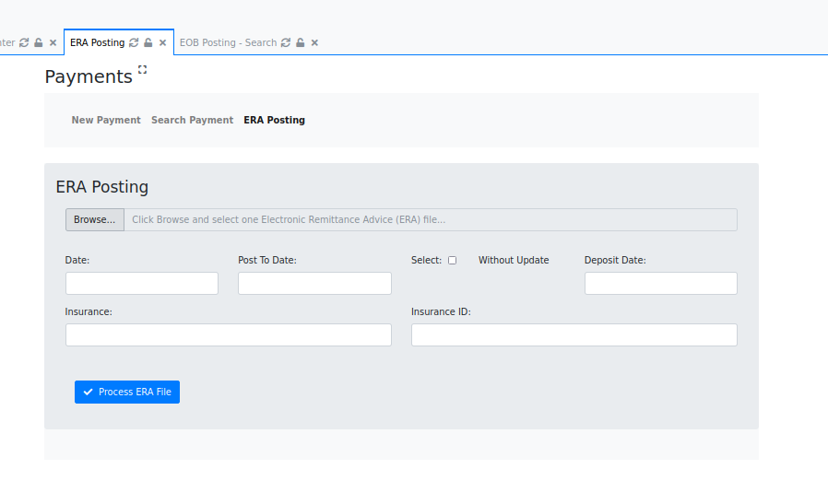
Task: Refresh the EOB Posting - Search tab
Action: coord(286,42)
